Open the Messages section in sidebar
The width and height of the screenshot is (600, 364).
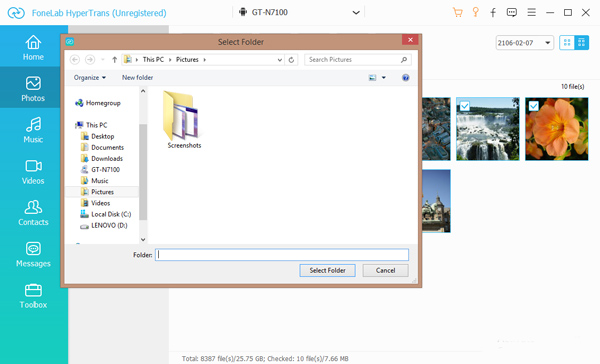(x=33, y=254)
